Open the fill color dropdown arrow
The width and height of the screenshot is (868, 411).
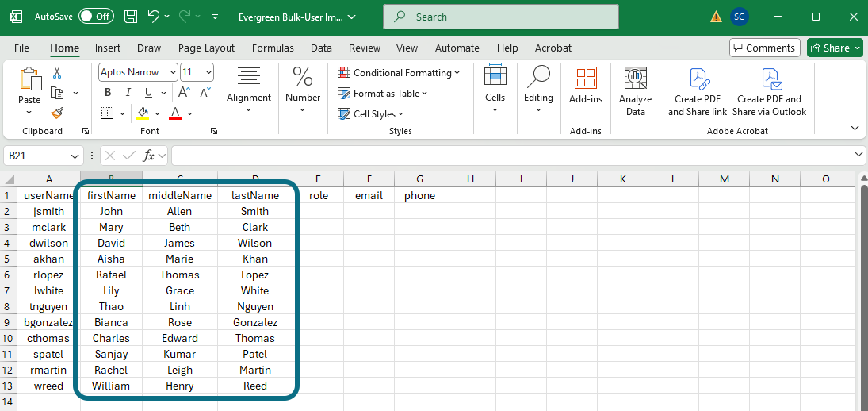(157, 114)
